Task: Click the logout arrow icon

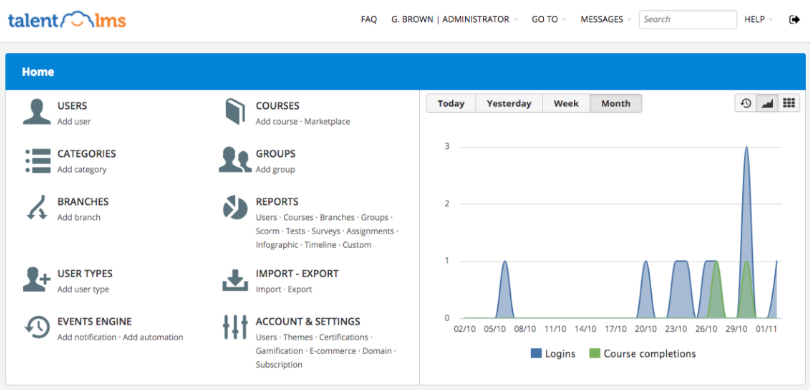Action: [x=795, y=20]
